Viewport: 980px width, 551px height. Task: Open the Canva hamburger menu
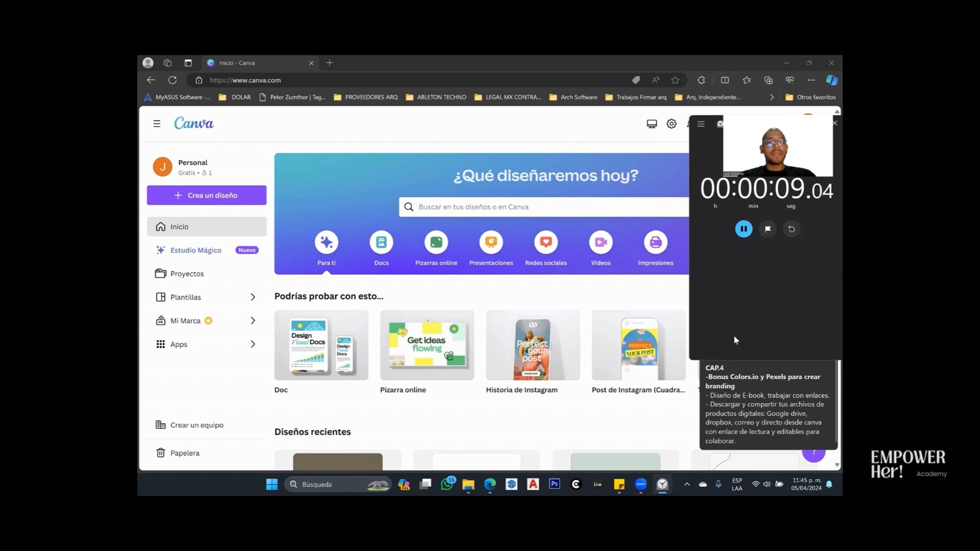157,124
